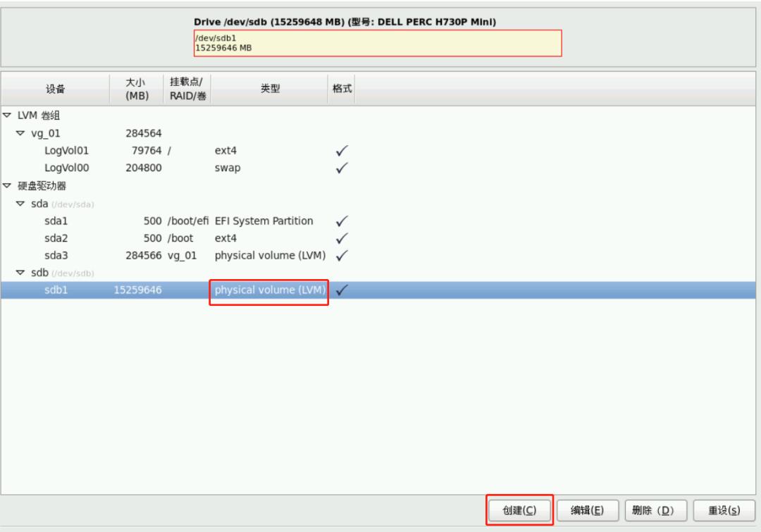Viewport: 761px width, 532px height.
Task: Sort by the 格式 column header
Action: coord(342,89)
